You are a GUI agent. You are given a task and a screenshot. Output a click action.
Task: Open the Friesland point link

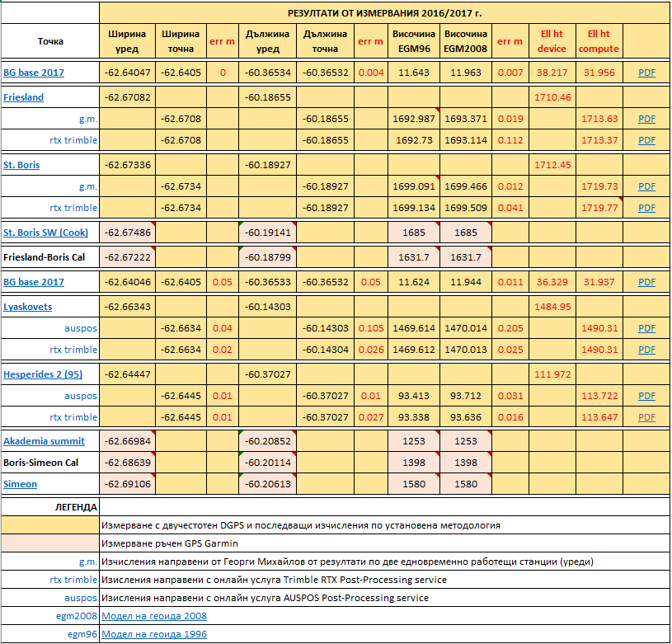[x=24, y=97]
